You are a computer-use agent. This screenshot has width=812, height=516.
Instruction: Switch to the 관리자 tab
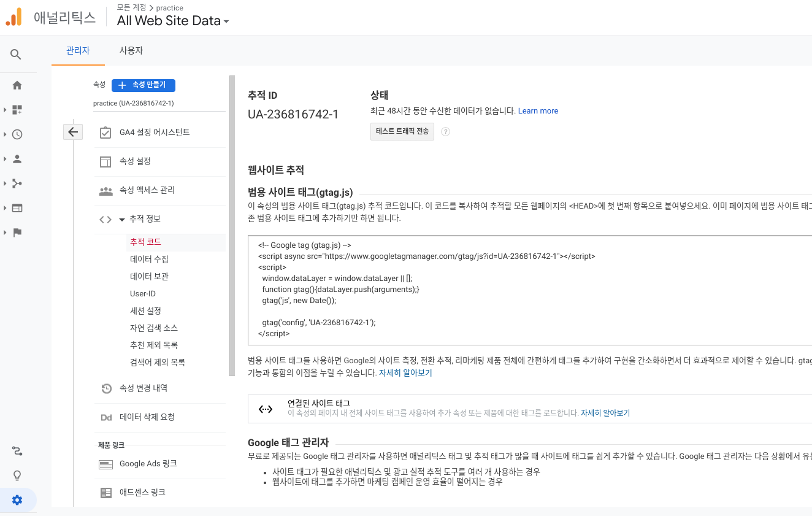(79, 50)
